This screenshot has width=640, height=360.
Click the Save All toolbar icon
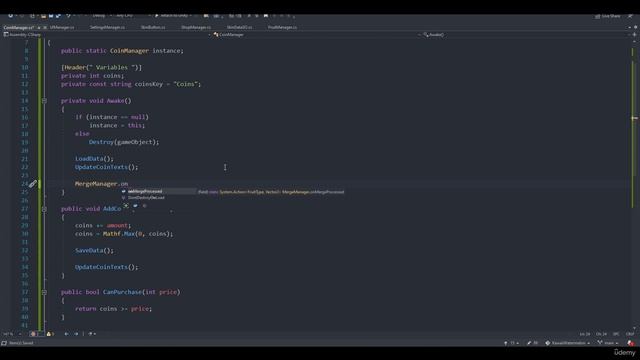(58, 16)
